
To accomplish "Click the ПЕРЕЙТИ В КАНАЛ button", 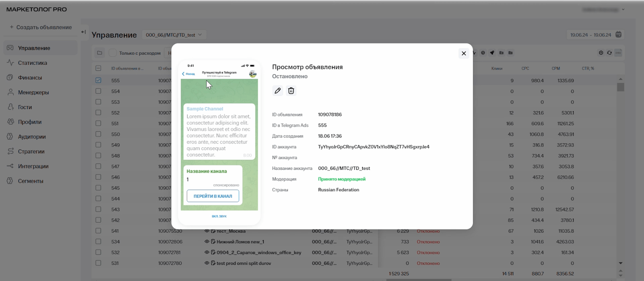I will 213,196.
